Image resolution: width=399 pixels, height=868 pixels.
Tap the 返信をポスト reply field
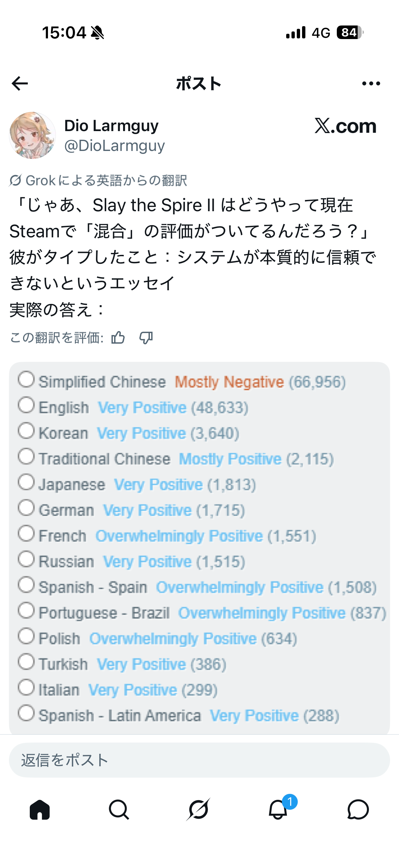tap(199, 760)
